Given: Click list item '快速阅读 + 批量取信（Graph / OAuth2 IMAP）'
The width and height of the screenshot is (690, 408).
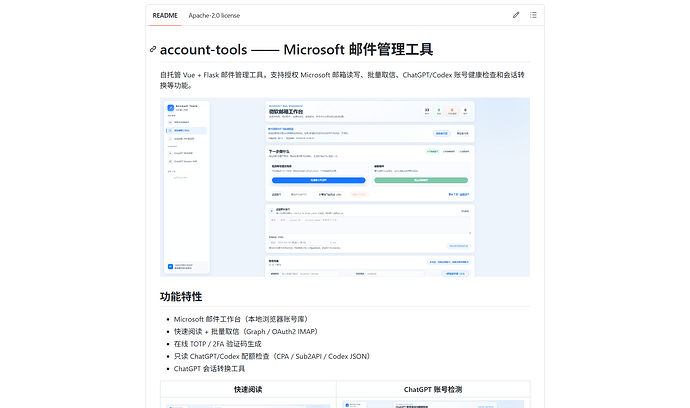Looking at the screenshot, I should (246, 331).
